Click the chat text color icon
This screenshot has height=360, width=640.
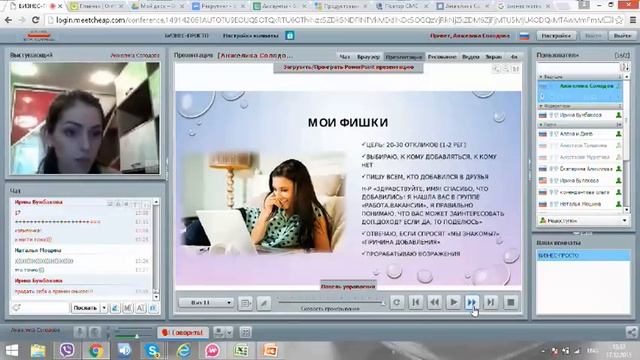click(x=115, y=308)
